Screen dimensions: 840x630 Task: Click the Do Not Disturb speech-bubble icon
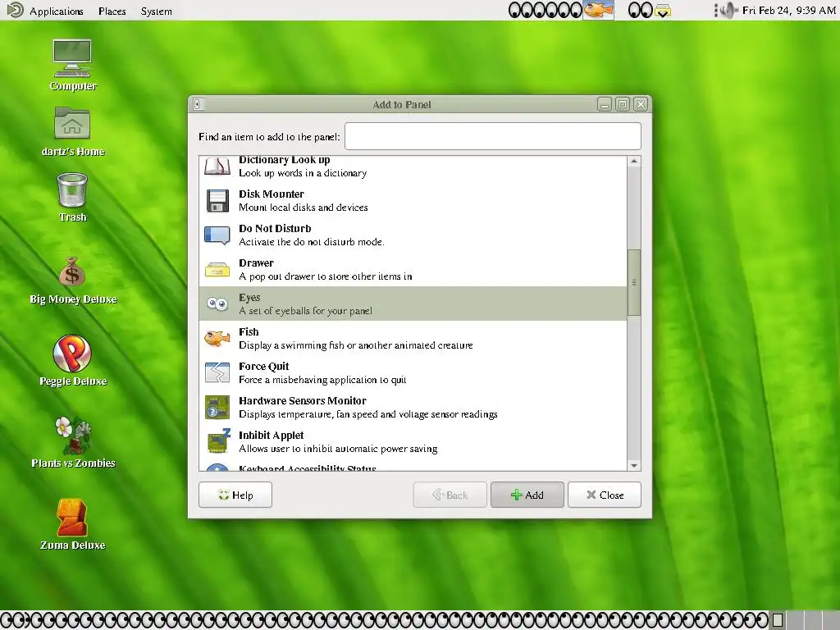(x=217, y=235)
